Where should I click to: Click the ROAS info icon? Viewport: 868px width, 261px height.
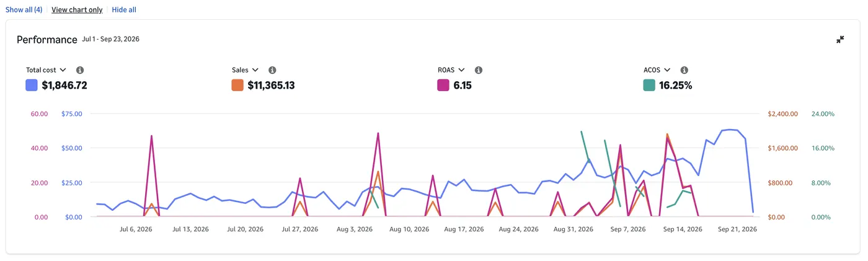click(479, 71)
